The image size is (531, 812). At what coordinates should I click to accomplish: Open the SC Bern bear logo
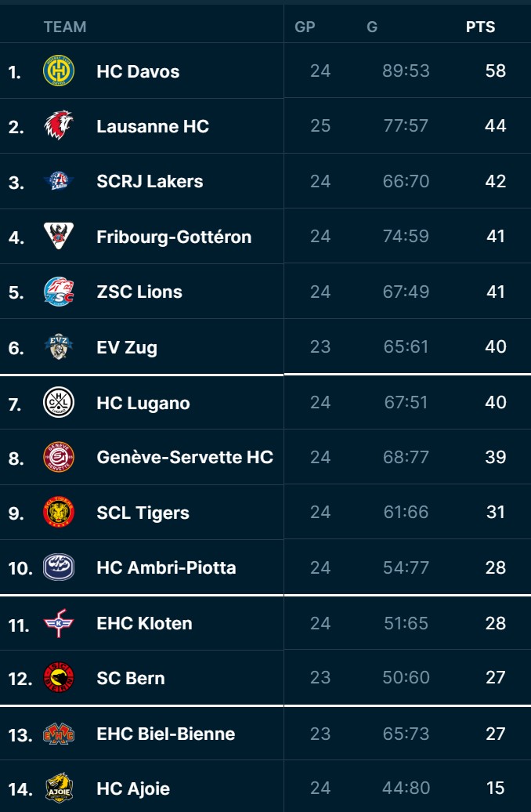pos(59,678)
